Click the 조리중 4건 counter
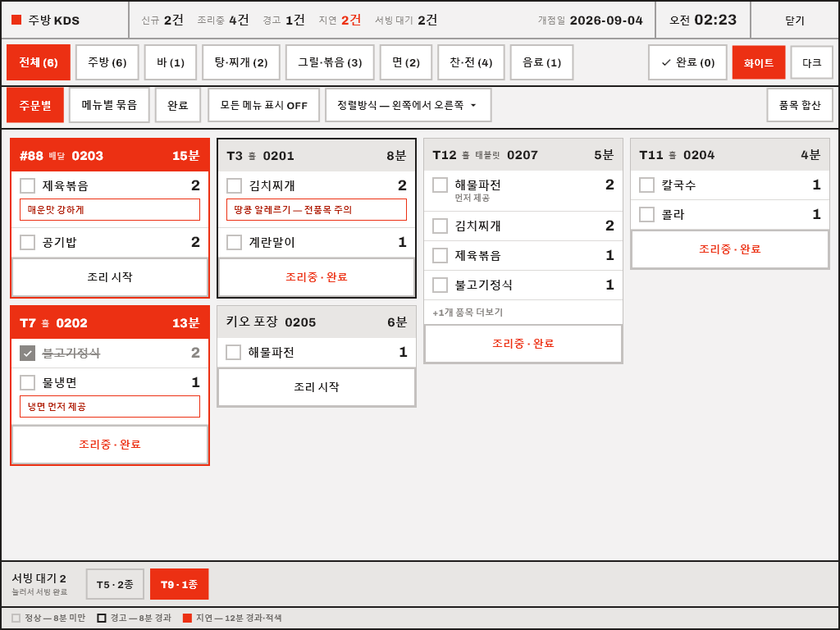The image size is (840, 630). point(223,20)
